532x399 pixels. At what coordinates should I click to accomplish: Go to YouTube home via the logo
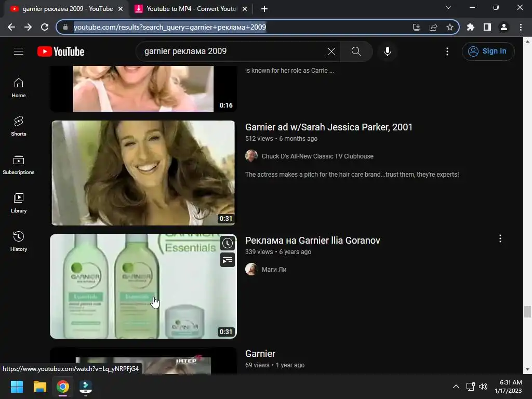click(61, 51)
